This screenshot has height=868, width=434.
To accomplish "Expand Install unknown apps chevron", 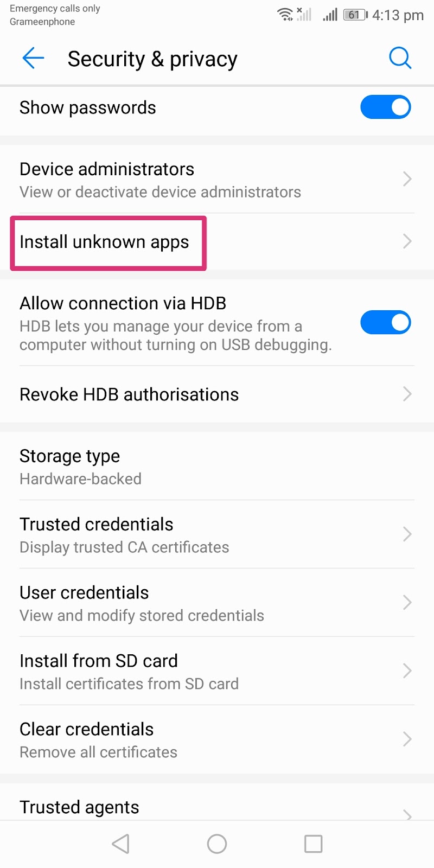I will (407, 241).
